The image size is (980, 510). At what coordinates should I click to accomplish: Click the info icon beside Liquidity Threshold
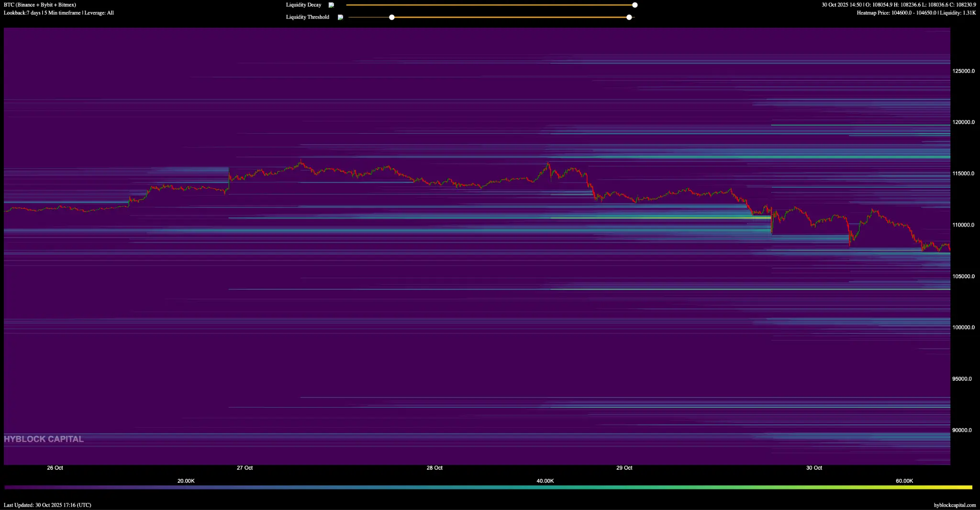pyautogui.click(x=340, y=17)
